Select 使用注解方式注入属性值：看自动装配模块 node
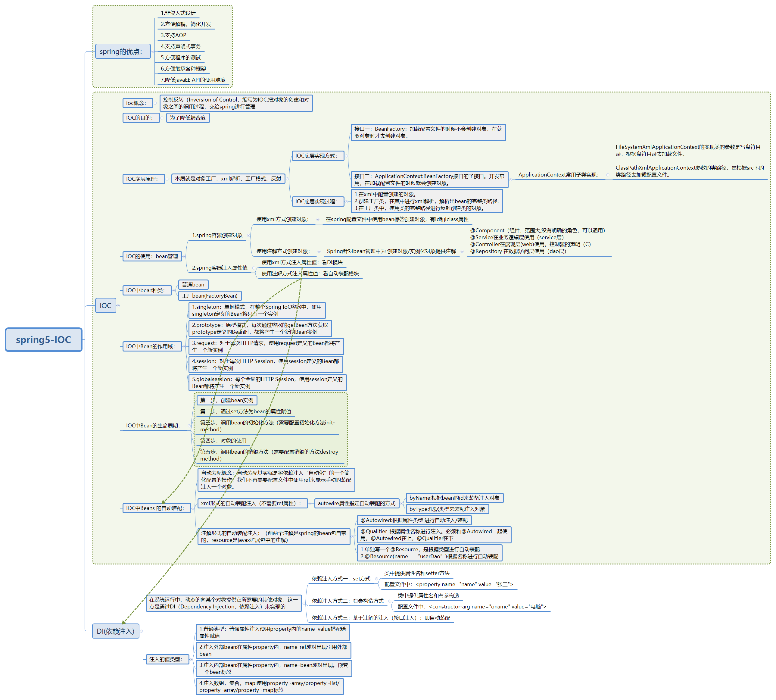Image resolution: width=776 pixels, height=700 pixels. pos(310,274)
